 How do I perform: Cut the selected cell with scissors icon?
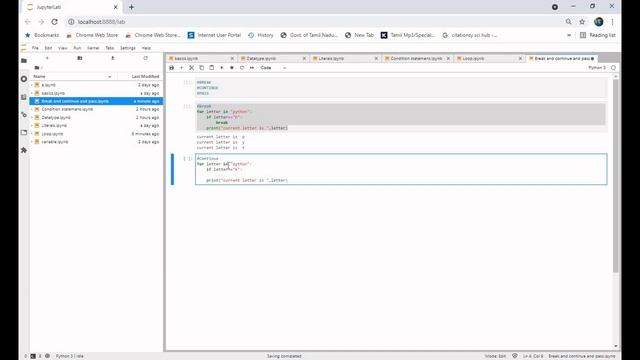[x=191, y=68]
